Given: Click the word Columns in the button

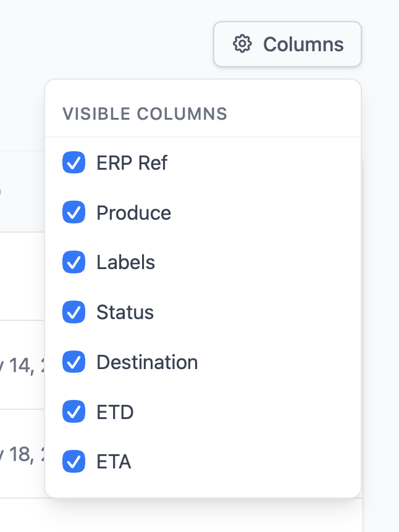Looking at the screenshot, I should click(303, 44).
